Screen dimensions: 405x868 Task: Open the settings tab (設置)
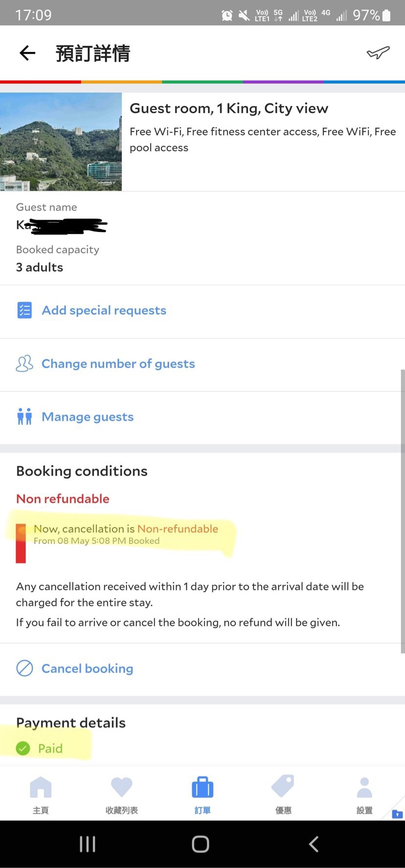tap(364, 795)
